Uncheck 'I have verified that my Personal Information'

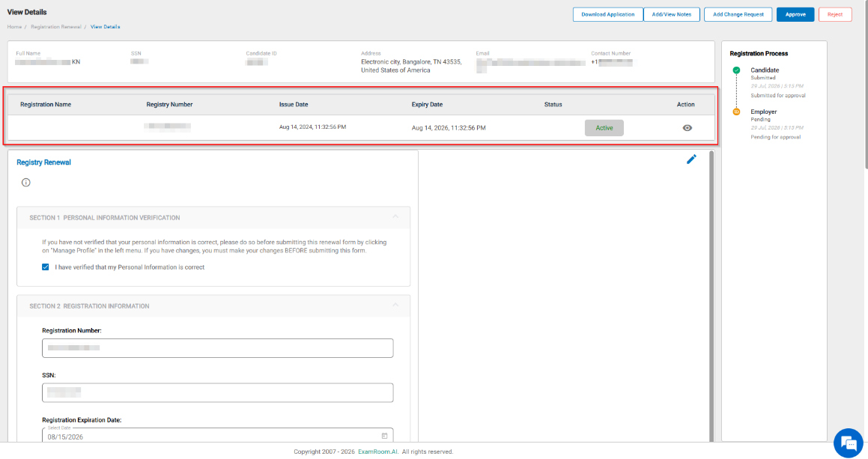[x=46, y=267]
